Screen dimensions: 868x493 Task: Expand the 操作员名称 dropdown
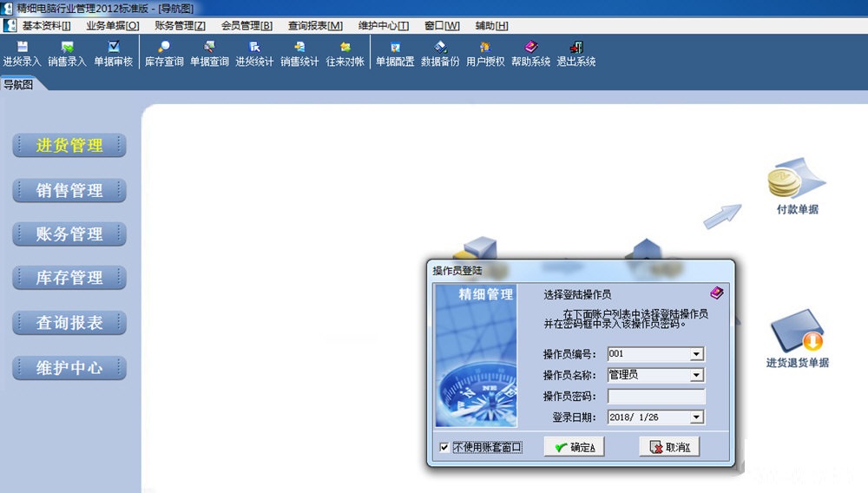[697, 375]
